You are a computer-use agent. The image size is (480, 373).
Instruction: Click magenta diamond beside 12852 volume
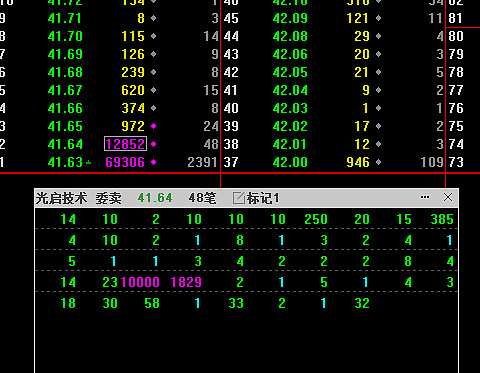click(x=154, y=144)
